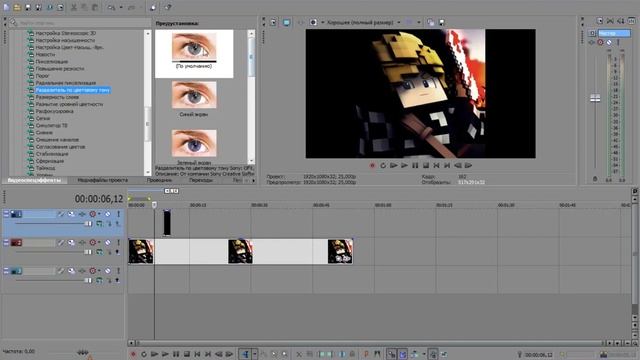The image size is (640, 360).
Task: Open the Overlays dropdown arrow in preview toolbar
Action: (419, 22)
